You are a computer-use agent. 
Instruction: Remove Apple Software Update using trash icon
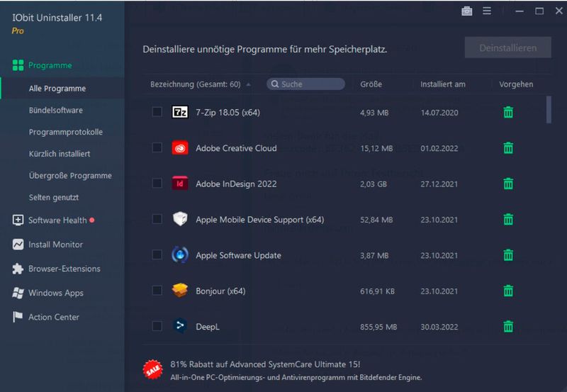(x=508, y=255)
